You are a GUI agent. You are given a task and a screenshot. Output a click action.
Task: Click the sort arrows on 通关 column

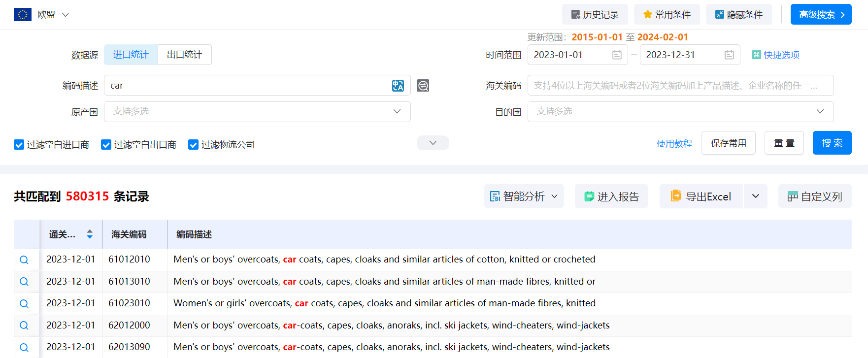(90, 234)
